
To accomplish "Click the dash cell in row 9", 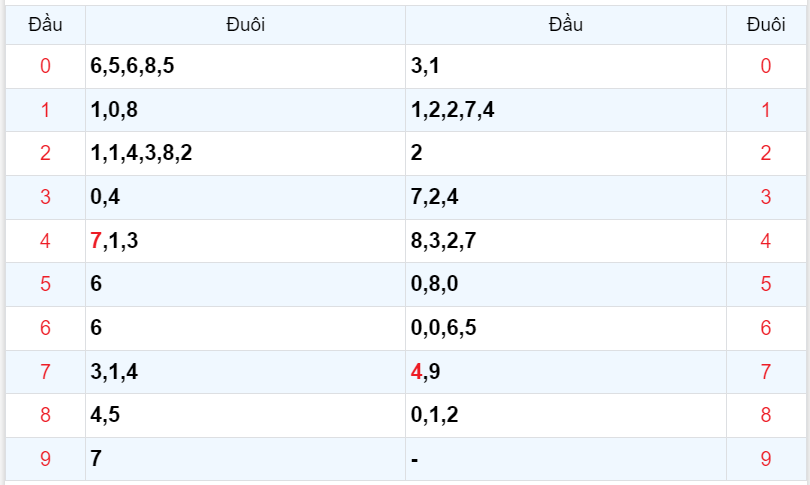I will (x=414, y=459).
